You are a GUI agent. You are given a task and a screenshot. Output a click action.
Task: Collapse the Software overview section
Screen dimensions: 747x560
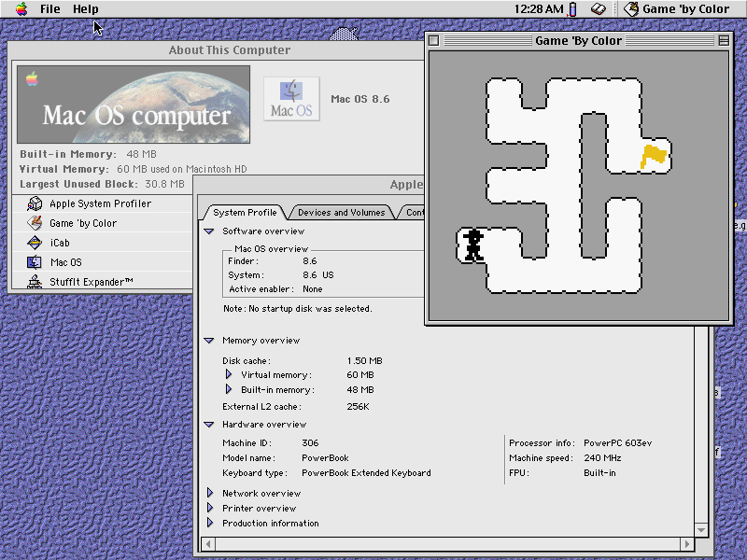pyautogui.click(x=209, y=231)
